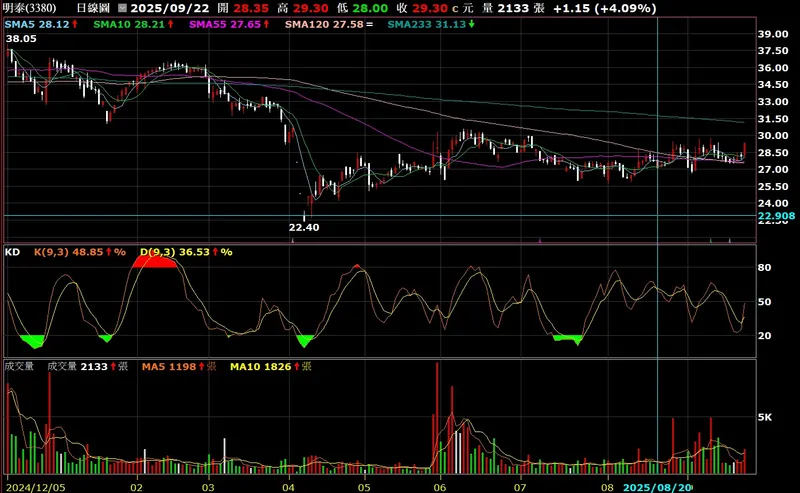800x493 pixels.
Task: Click the 日線圖 chart type label
Action: 93,8
